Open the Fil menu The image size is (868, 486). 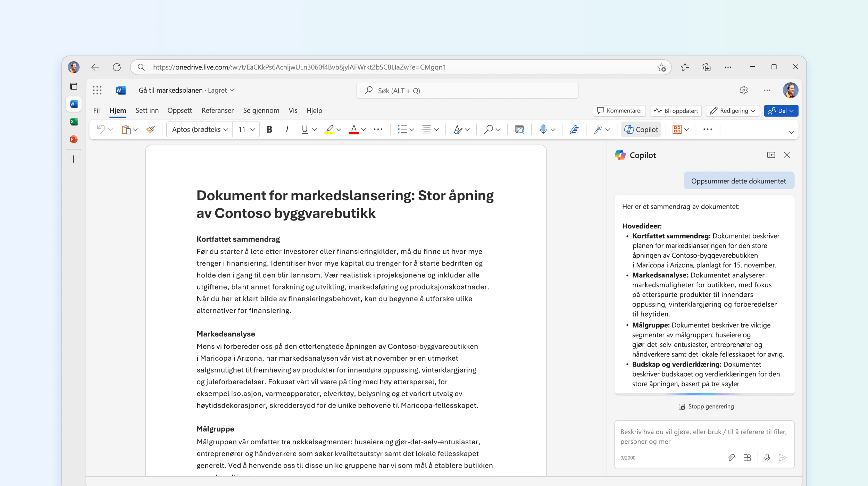97,110
